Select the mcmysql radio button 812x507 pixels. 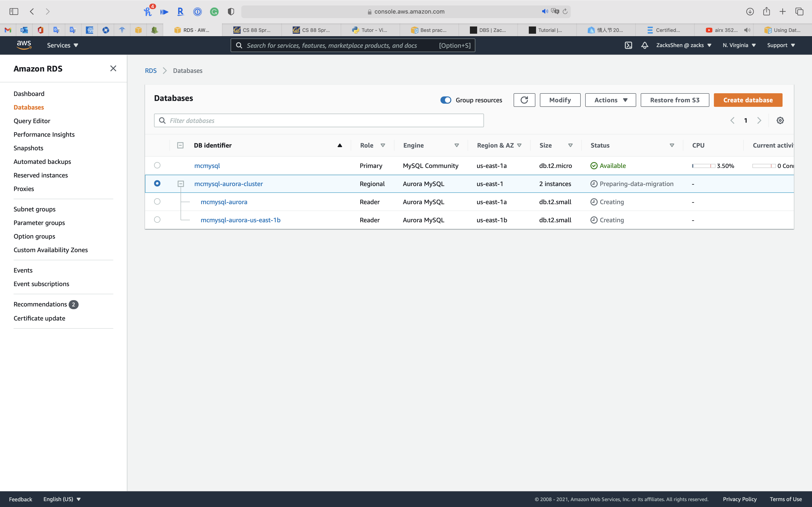(157, 165)
